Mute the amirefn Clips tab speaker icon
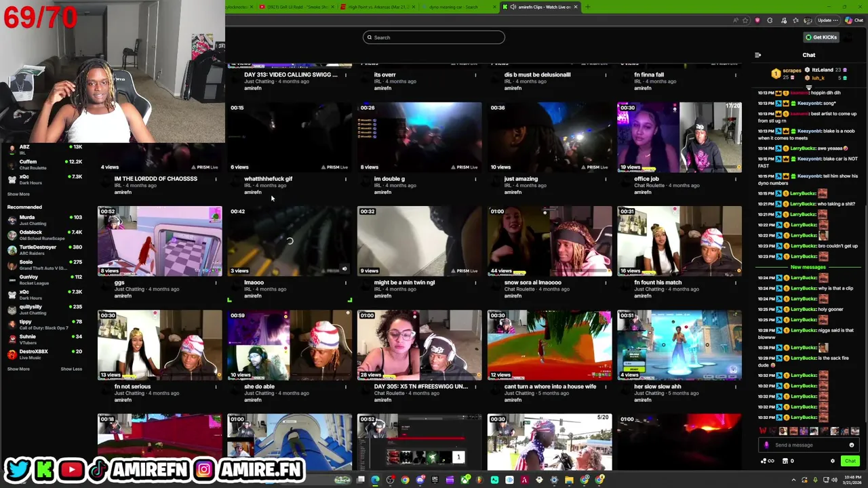Screen dimensions: 868x488 (512, 7)
